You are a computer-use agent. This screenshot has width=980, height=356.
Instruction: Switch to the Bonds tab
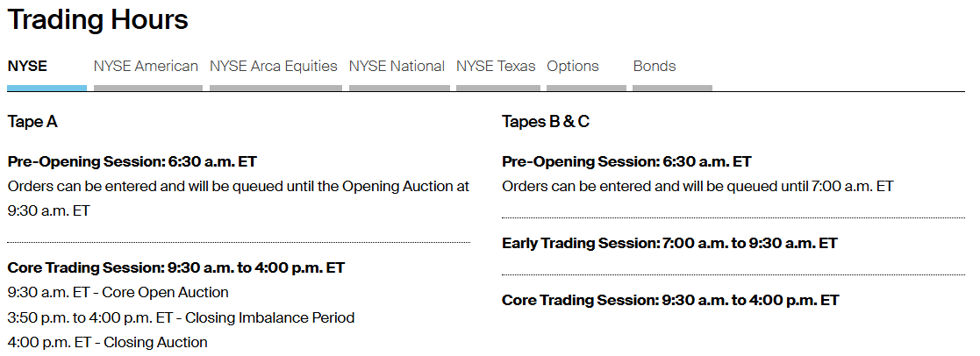click(x=655, y=67)
